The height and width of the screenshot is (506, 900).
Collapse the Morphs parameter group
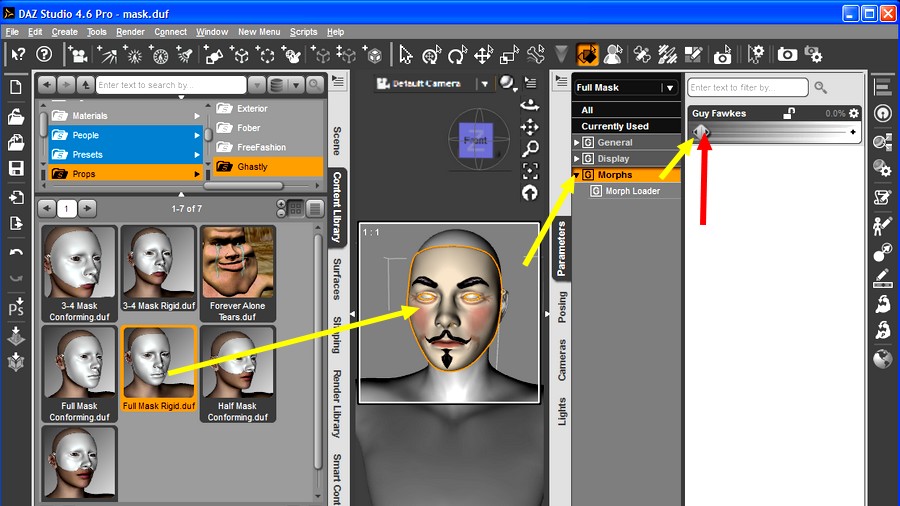point(576,174)
